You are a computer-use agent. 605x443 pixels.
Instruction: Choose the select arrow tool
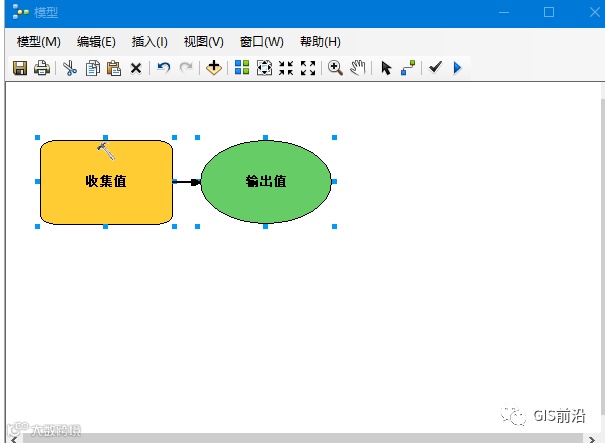pyautogui.click(x=386, y=68)
